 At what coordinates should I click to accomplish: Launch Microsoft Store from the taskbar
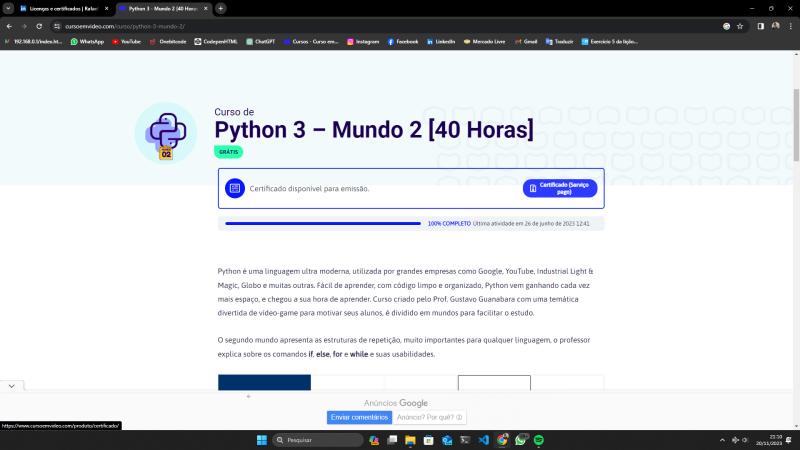tap(429, 440)
